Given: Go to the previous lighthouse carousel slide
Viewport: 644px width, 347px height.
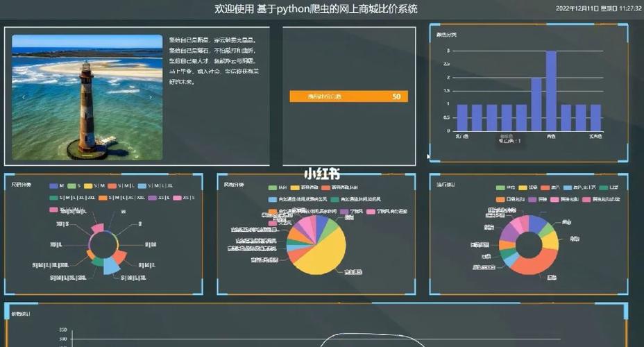Looking at the screenshot, I should tap(24, 97).
